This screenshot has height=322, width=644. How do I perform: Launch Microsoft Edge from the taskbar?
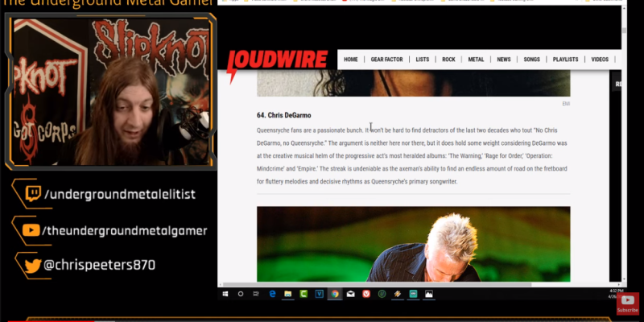[x=273, y=295]
